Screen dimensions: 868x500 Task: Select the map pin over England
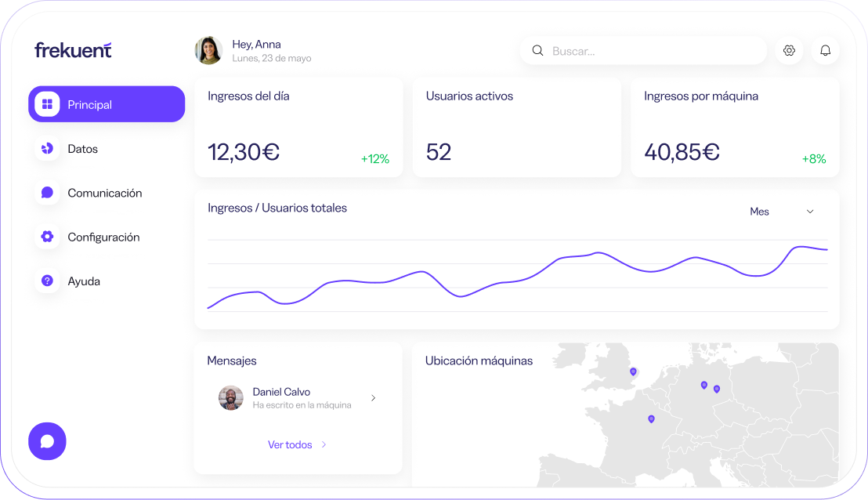pos(633,371)
